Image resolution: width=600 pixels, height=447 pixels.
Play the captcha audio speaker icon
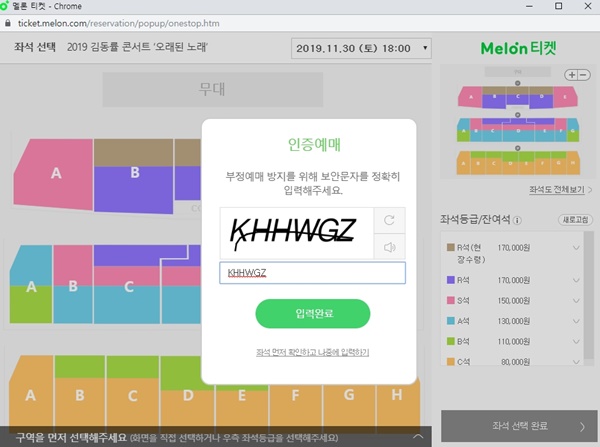point(388,246)
